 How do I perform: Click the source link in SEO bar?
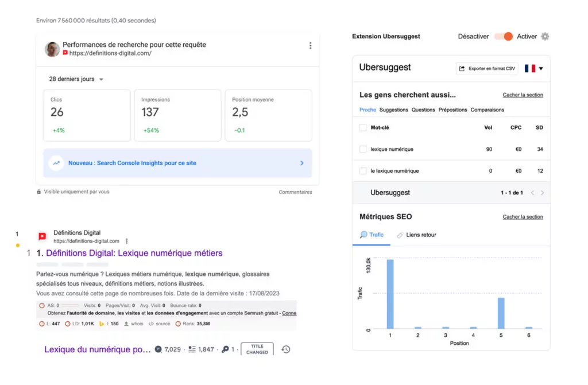[160, 324]
